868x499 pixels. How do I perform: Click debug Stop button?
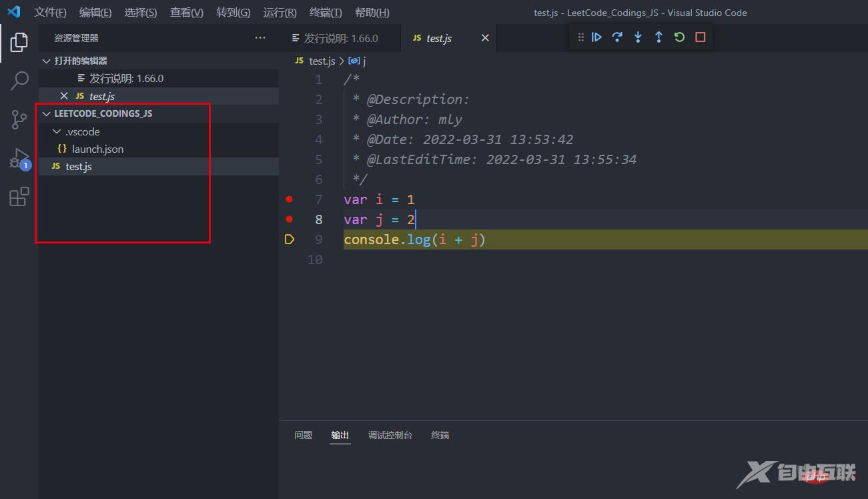(x=700, y=37)
